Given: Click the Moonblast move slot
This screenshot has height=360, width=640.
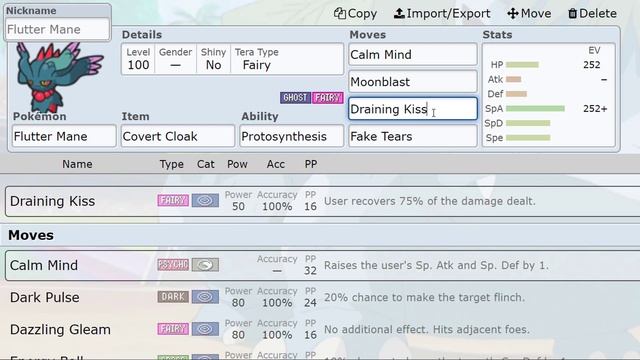Looking at the screenshot, I should (413, 82).
